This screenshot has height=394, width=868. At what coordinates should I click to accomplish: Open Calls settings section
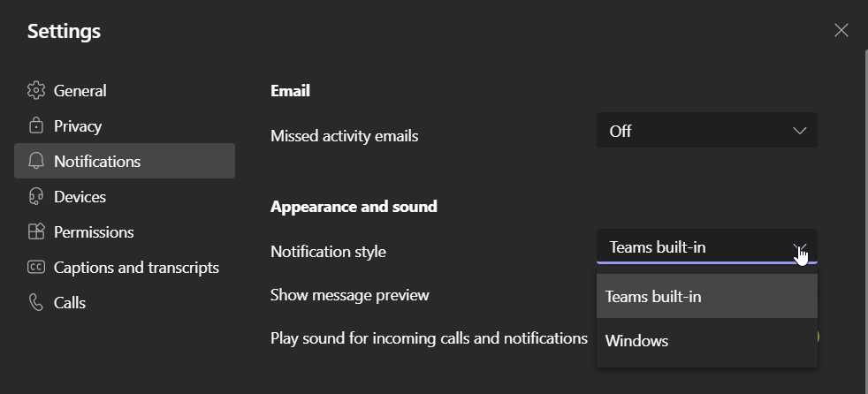(125, 303)
